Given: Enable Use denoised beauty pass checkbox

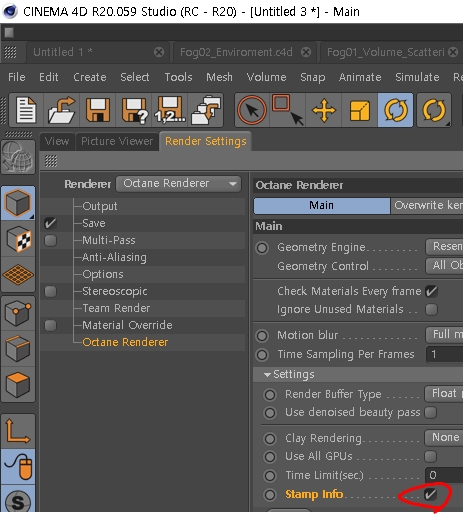Looking at the screenshot, I should [x=430, y=412].
